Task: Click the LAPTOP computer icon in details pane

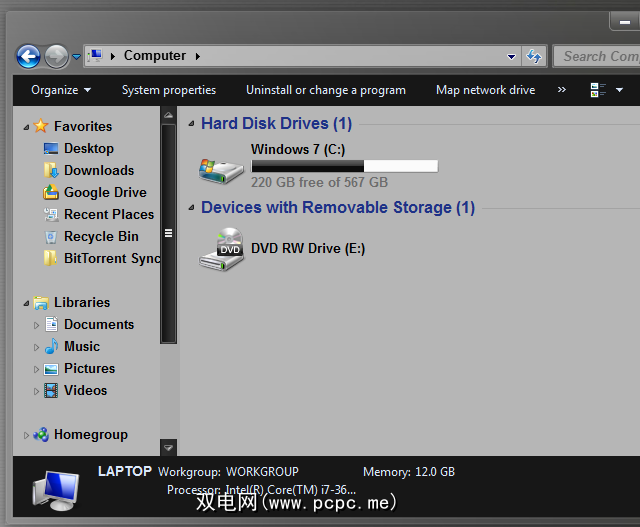Action: click(56, 489)
